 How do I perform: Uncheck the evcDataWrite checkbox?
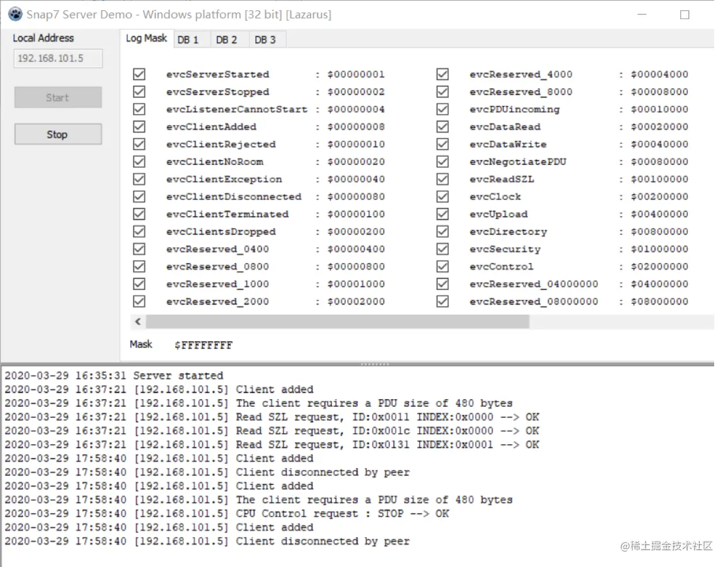442,144
